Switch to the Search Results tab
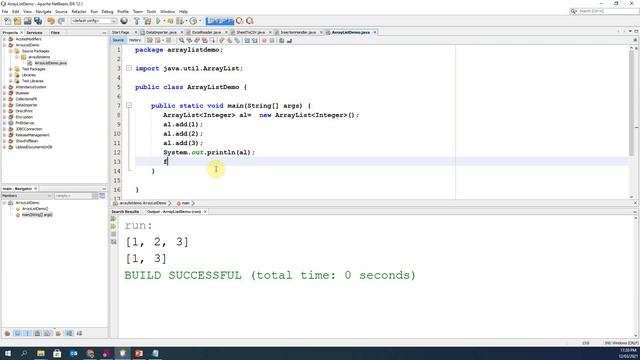This screenshot has height=360, width=640. [125, 212]
